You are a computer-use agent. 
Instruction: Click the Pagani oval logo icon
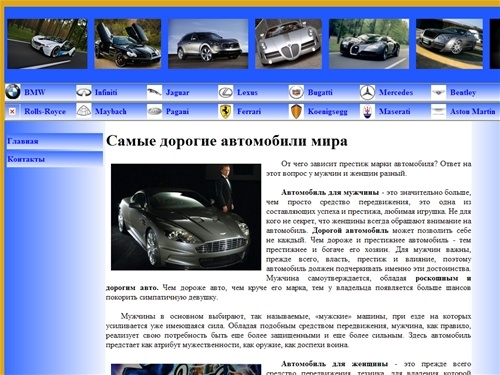(x=154, y=111)
